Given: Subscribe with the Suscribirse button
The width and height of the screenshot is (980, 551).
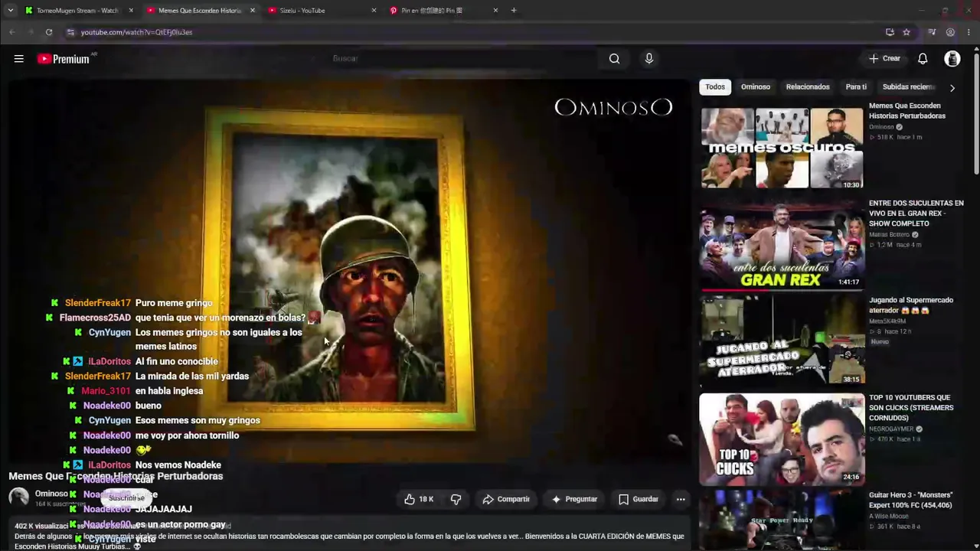Looking at the screenshot, I should pyautogui.click(x=126, y=497).
